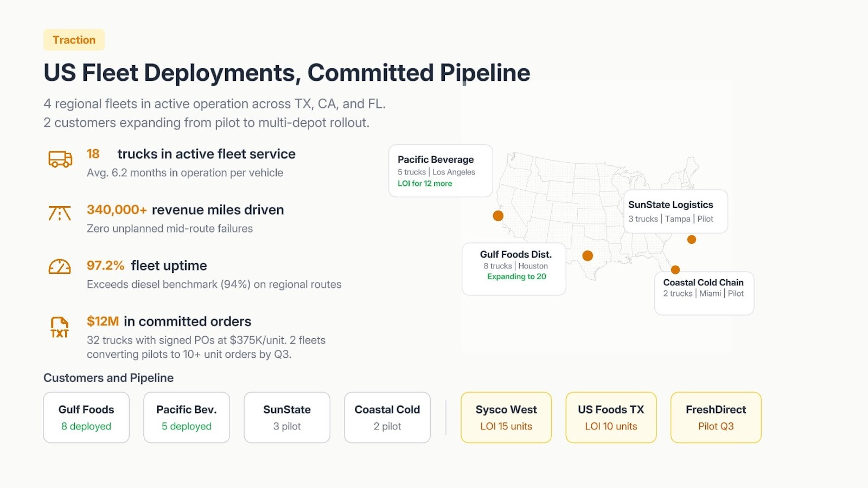Click the TXT file icon beside committed orders
Screen dimensions: 868x488
click(x=60, y=327)
